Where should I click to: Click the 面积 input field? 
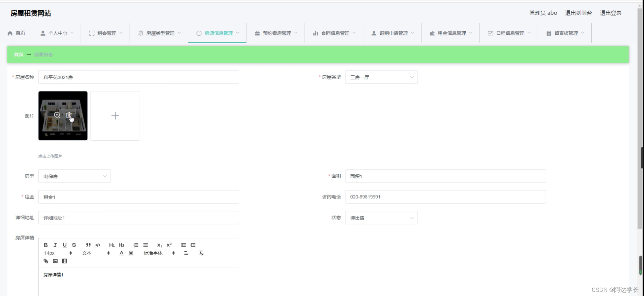pos(446,176)
